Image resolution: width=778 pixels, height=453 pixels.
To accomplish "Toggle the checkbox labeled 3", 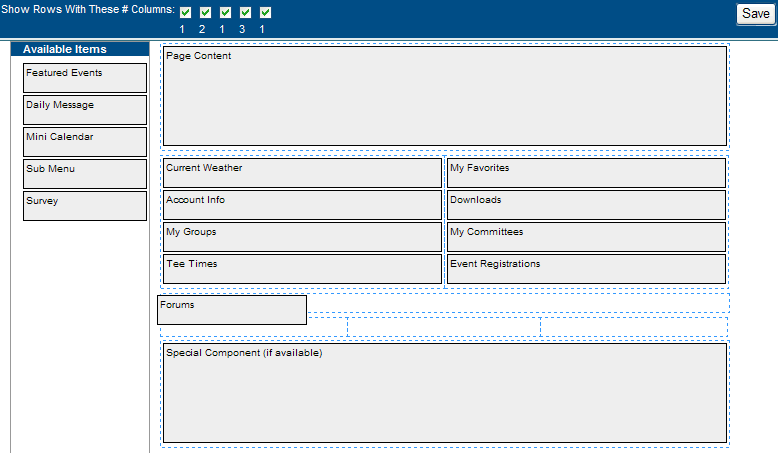I will 245,13.
